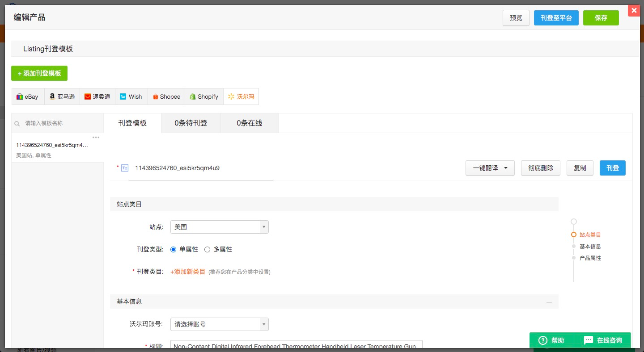Image resolution: width=644 pixels, height=352 pixels.
Task: Click the search magnifier icon
Action: click(x=17, y=124)
